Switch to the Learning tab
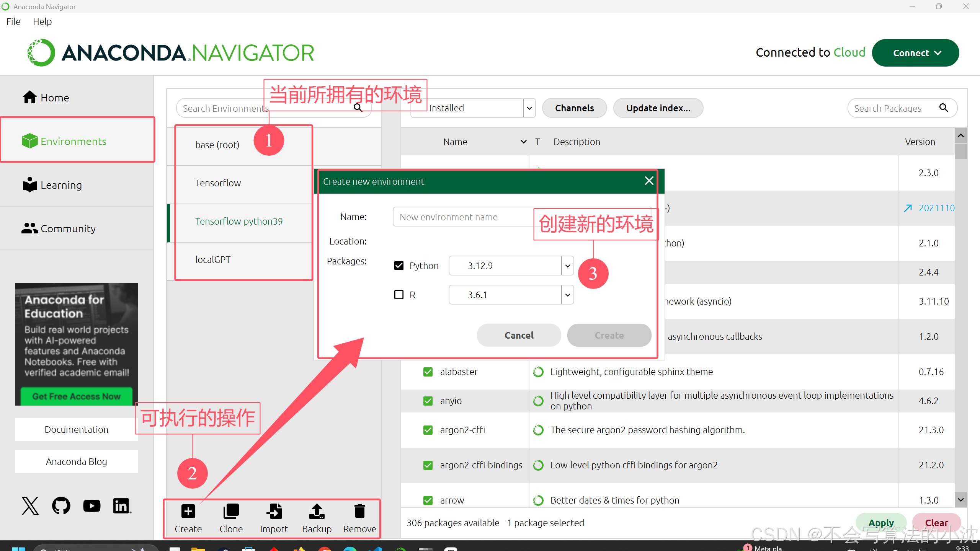Screen dimensions: 980x551 pyautogui.click(x=61, y=185)
